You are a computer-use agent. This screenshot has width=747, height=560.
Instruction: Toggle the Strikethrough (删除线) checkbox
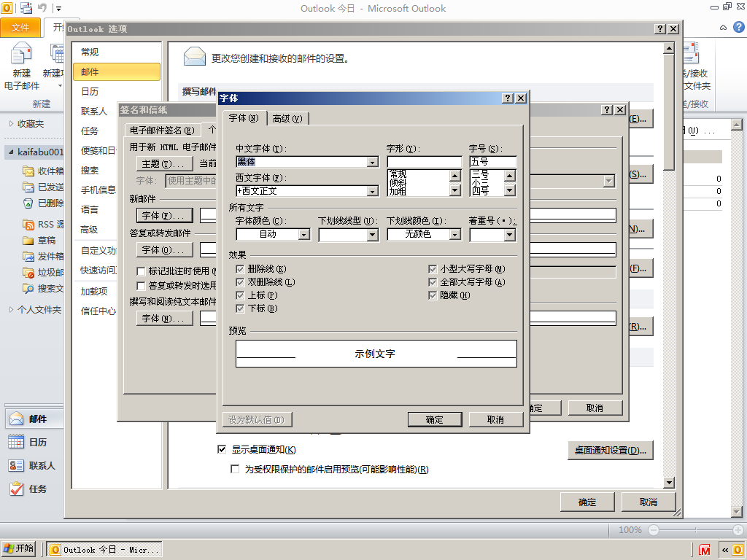(x=240, y=269)
